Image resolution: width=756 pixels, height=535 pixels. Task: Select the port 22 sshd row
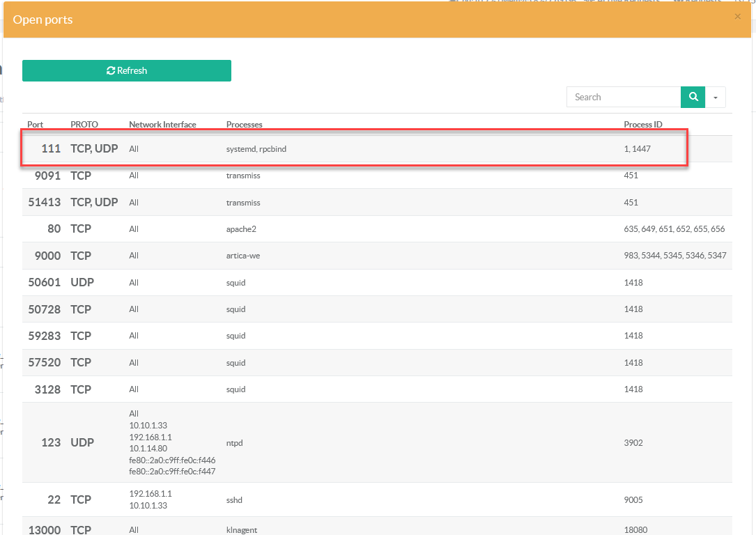point(376,499)
